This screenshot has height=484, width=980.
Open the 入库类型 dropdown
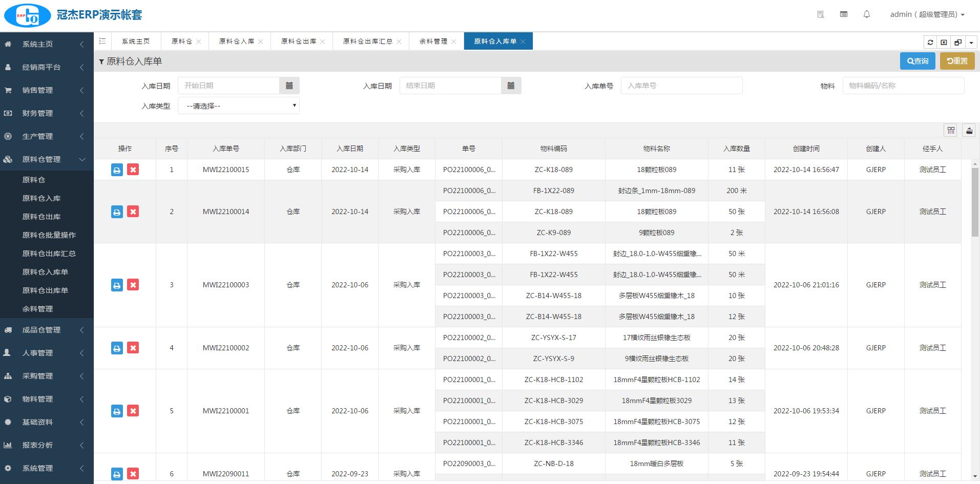pos(239,106)
